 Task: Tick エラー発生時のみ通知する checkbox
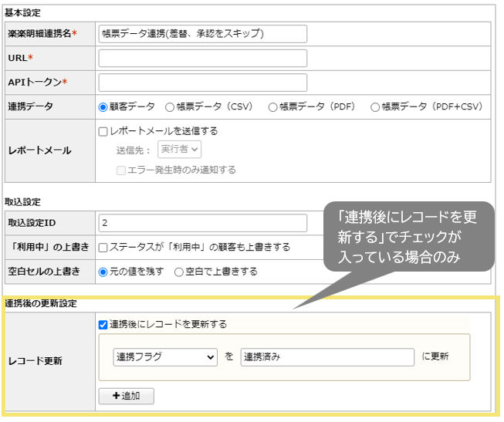tap(121, 170)
